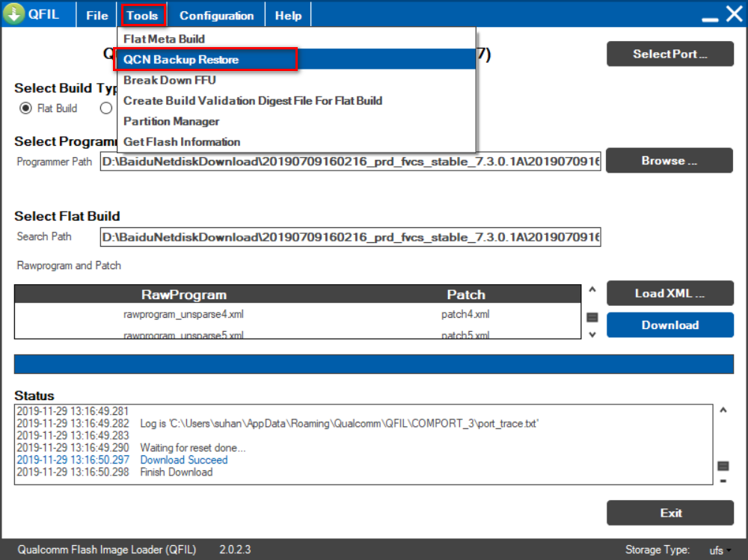Click the RawProgram list scrollbar thumb
The width and height of the screenshot is (748, 560).
point(592,317)
